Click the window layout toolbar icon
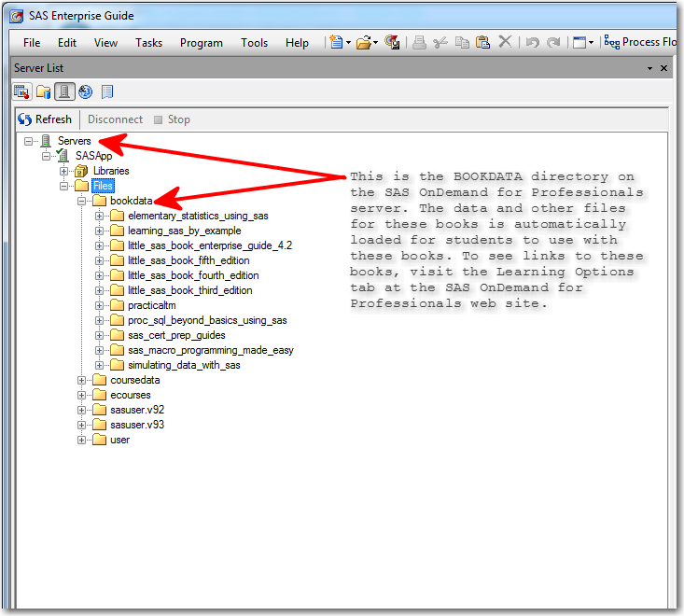Image resolution: width=684 pixels, height=616 pixels. [x=579, y=42]
